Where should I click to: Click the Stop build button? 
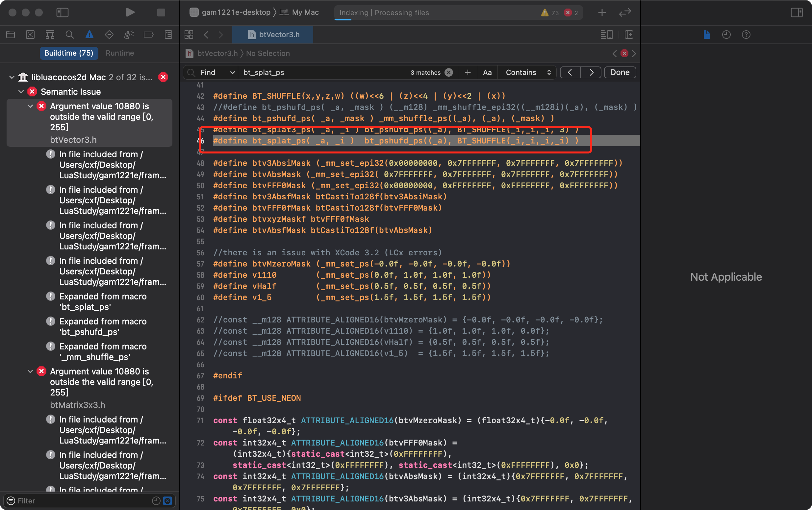(x=161, y=13)
